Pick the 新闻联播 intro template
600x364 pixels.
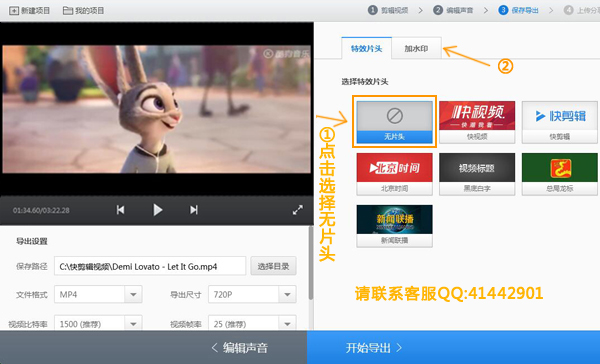[x=395, y=226]
